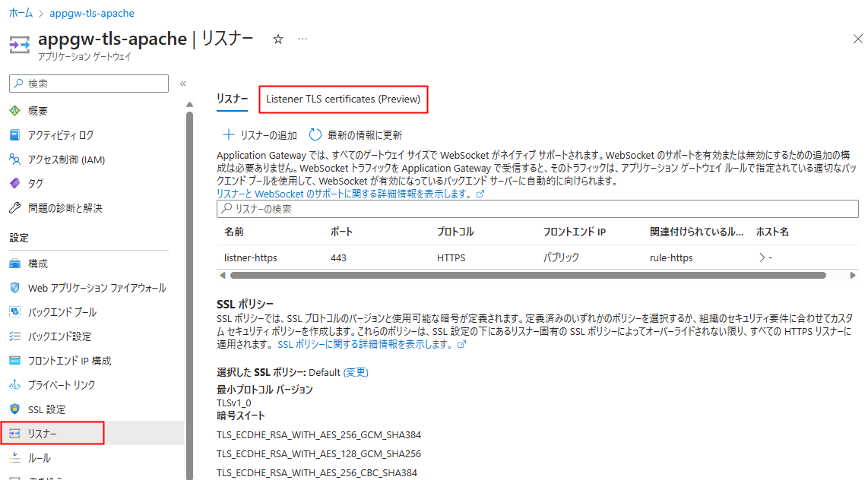Go to アクセス制御 (IAM)
This screenshot has width=868, height=480.
point(66,159)
